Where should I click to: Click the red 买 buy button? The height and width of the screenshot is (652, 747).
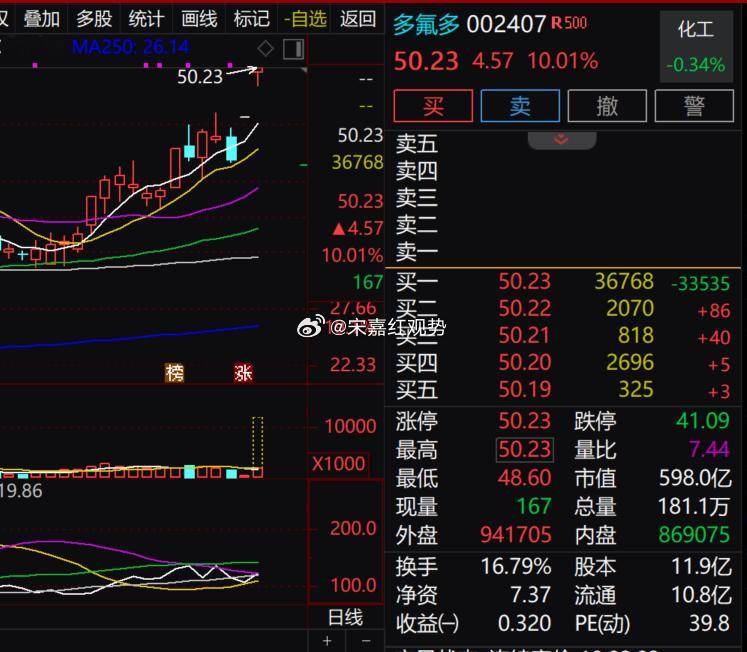coord(433,106)
